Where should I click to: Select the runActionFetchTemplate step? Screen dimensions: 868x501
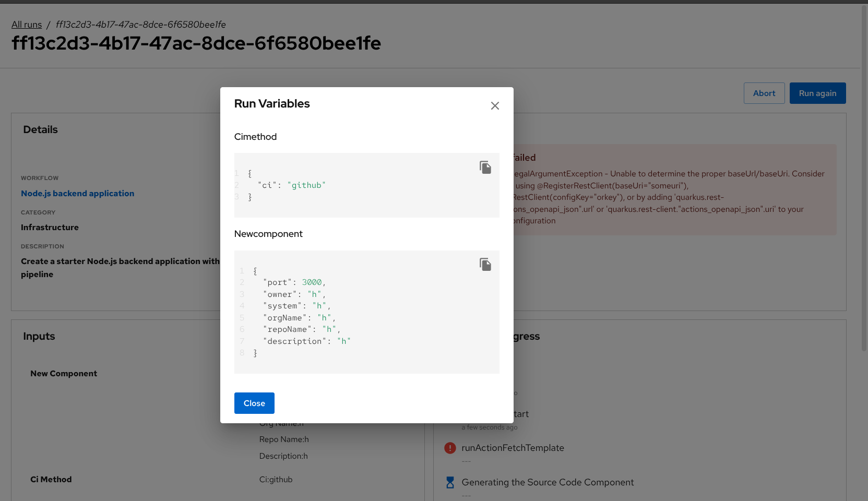[513, 448]
